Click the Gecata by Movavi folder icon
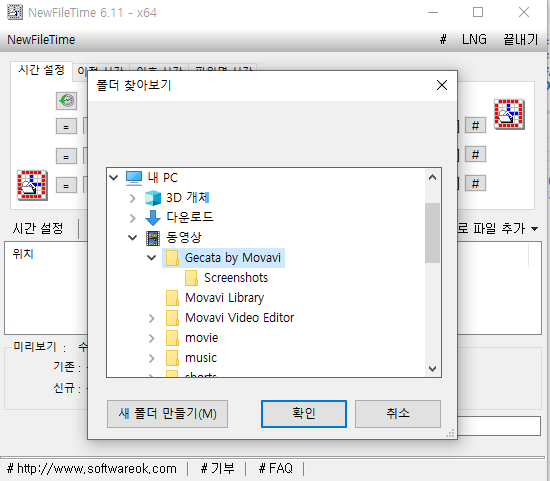Image resolution: width=550 pixels, height=481 pixels. [x=172, y=258]
